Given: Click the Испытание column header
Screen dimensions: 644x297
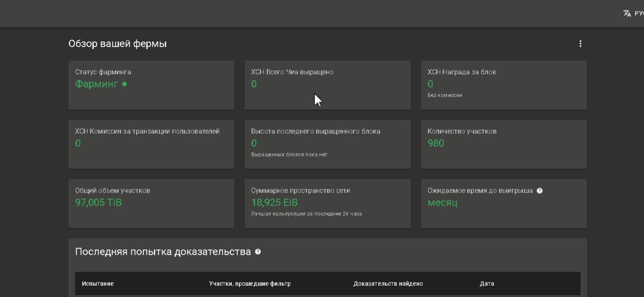Looking at the screenshot, I should pyautogui.click(x=98, y=283).
